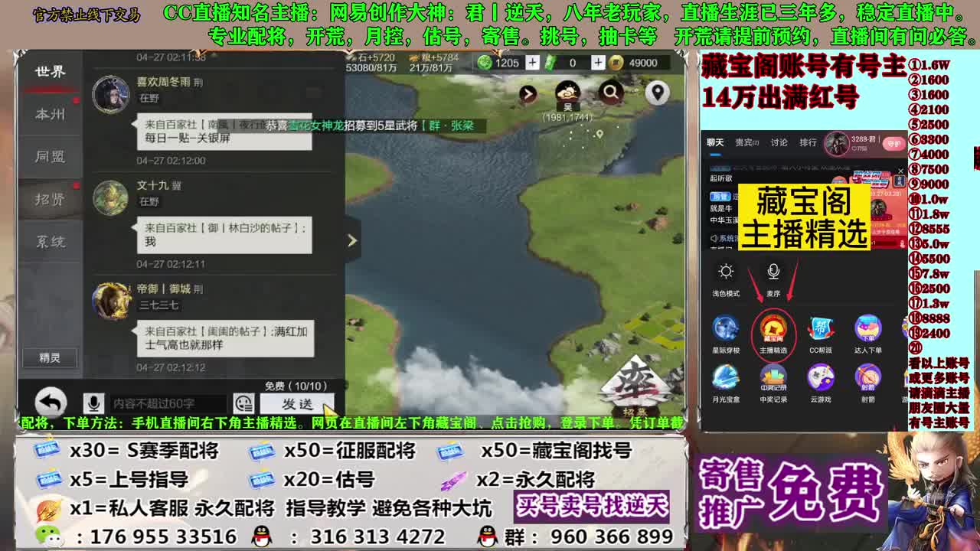This screenshot has height=551, width=980.
Task: Click 喜欢周冬雨 player avatar
Action: point(111,95)
